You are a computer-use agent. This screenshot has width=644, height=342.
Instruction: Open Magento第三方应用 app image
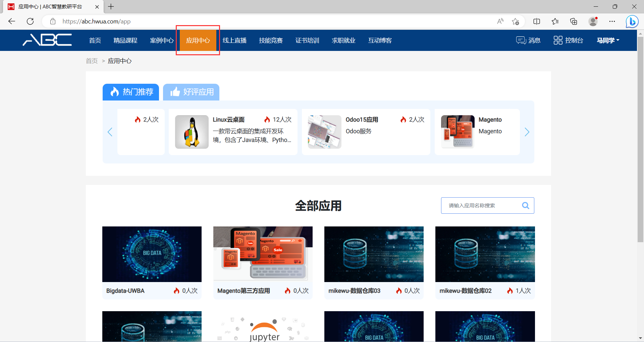263,254
